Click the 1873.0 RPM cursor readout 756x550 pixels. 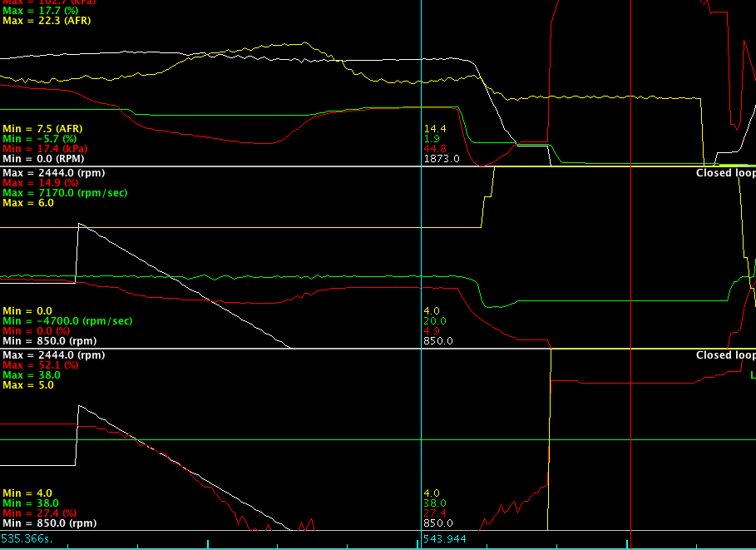click(x=441, y=158)
